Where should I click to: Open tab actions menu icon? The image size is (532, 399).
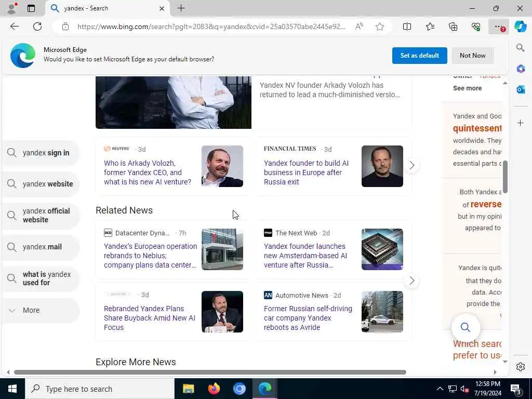31,8
